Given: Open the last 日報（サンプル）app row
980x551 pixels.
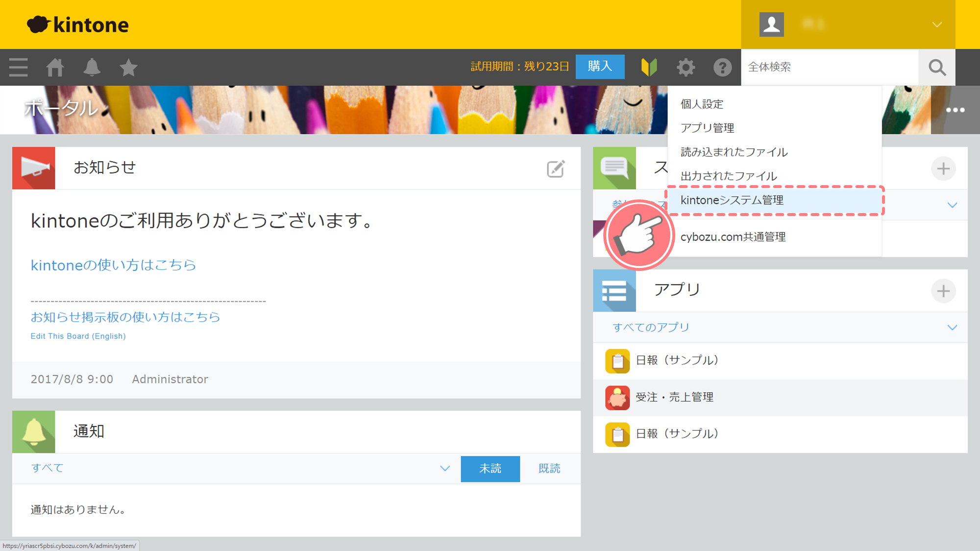Looking at the screenshot, I should (x=780, y=434).
